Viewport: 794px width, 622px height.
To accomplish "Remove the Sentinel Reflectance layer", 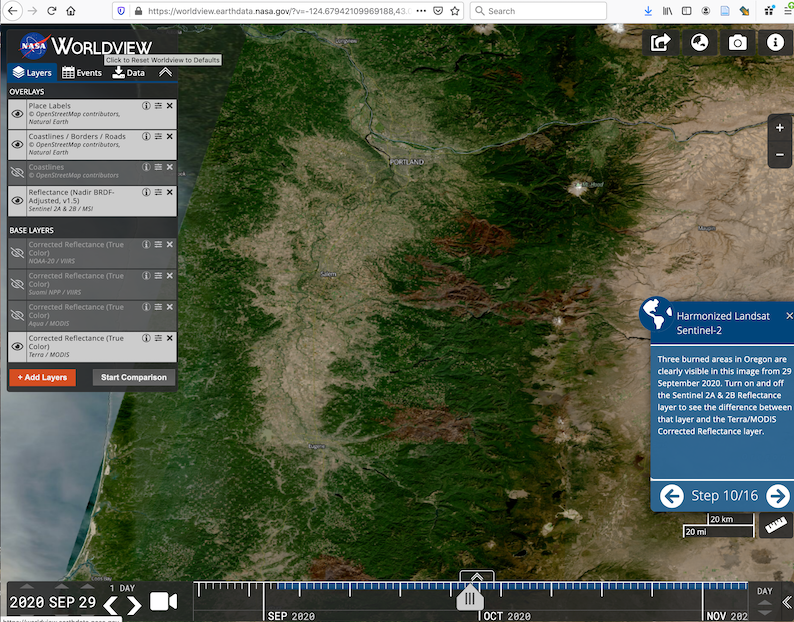I will tap(170, 192).
